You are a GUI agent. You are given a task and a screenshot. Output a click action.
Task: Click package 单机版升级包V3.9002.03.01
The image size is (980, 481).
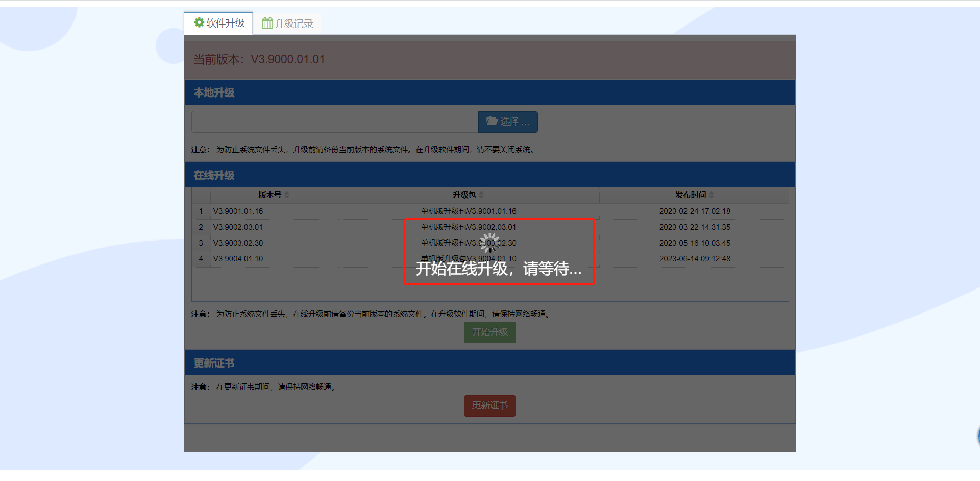(469, 227)
